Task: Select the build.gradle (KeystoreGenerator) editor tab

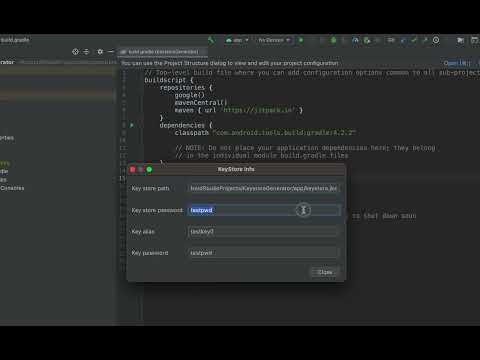Action: (162, 52)
